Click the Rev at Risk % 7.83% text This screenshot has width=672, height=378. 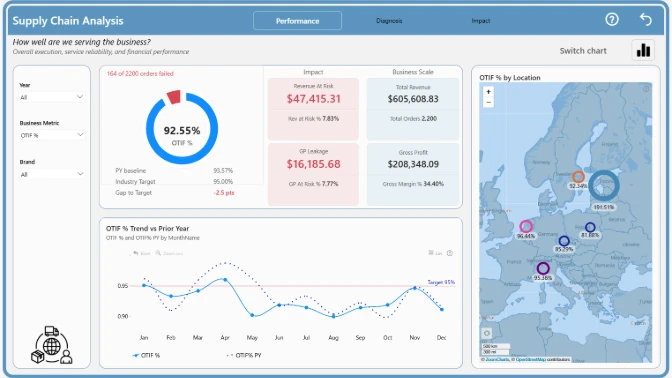[313, 119]
